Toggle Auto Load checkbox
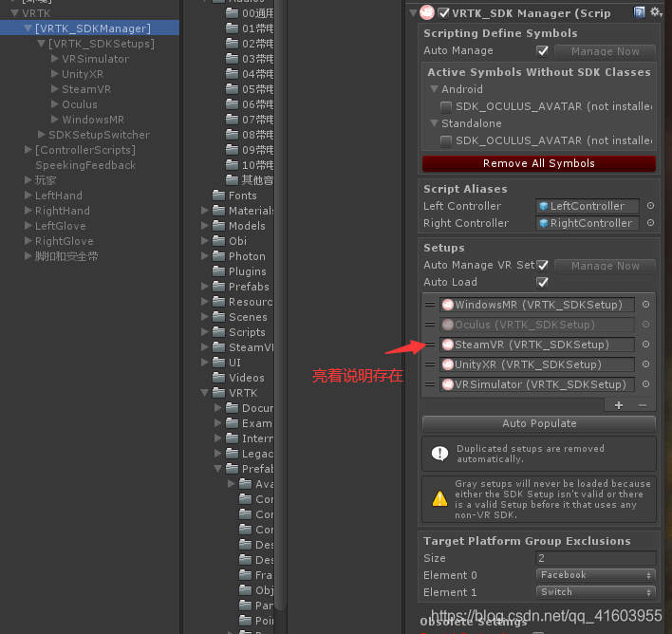The image size is (672, 634). click(542, 283)
